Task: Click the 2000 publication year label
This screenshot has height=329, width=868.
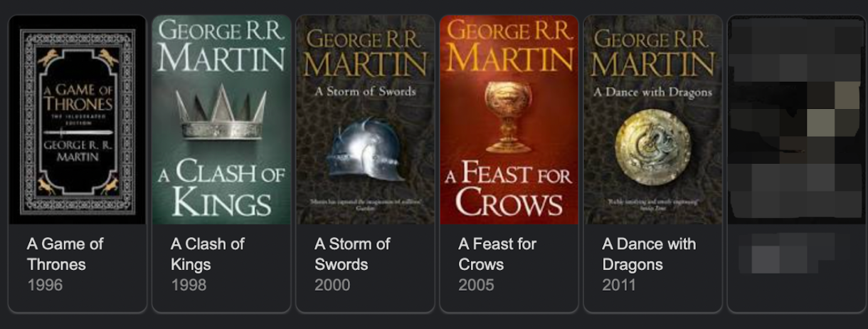Action: 332,286
